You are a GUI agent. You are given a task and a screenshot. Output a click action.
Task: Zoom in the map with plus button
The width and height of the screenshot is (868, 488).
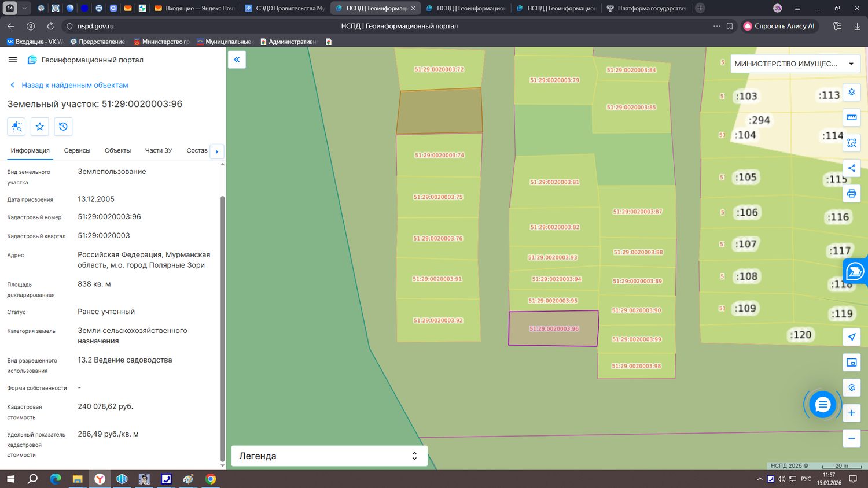point(851,413)
